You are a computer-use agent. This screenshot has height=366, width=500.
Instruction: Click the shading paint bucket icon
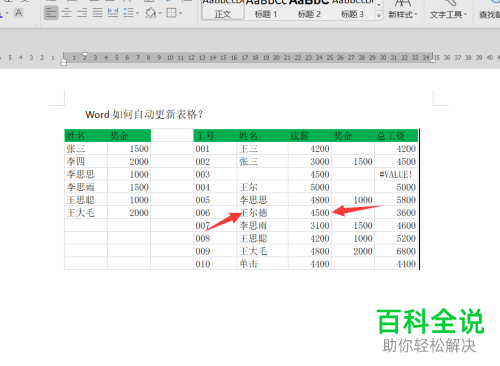150,13
